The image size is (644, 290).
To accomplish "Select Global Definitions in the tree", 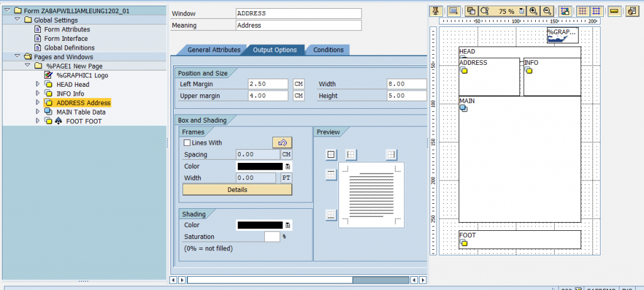I will pyautogui.click(x=69, y=48).
